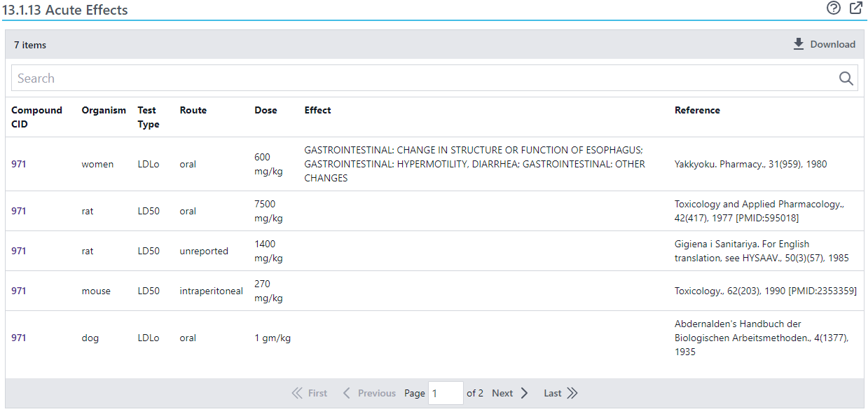This screenshot has height=414, width=868.
Task: Open CID 971 link in 1400 mg/kg row
Action: click(x=19, y=251)
